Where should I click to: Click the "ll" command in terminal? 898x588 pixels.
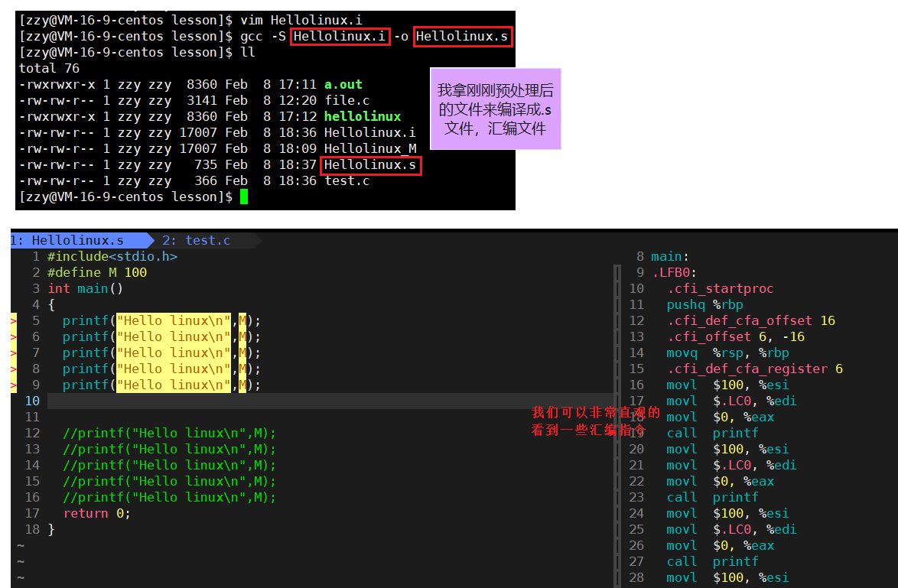247,52
